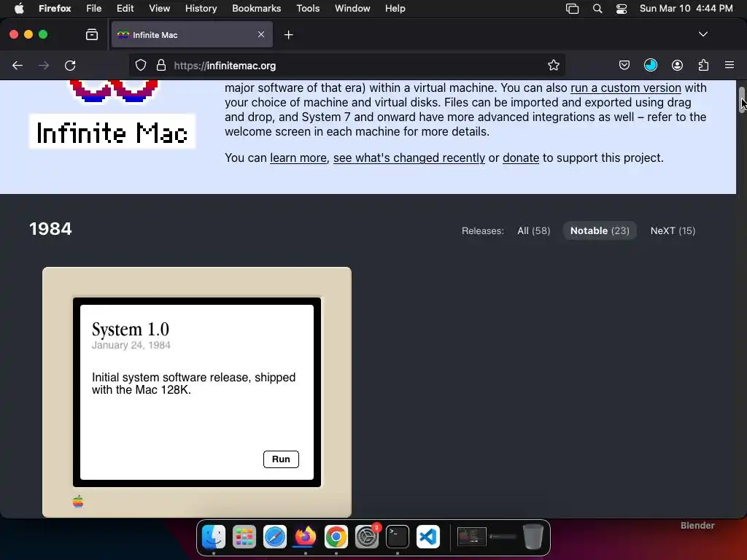747x560 pixels.
Task: Open the Bookmarks menu
Action: (256, 8)
